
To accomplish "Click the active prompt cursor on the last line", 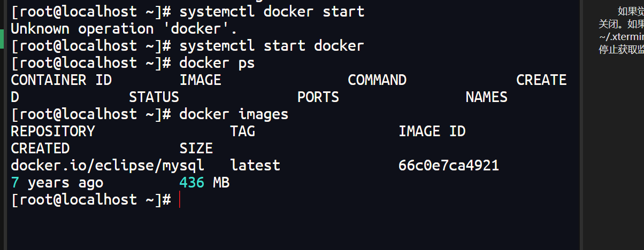I will pyautogui.click(x=180, y=200).
